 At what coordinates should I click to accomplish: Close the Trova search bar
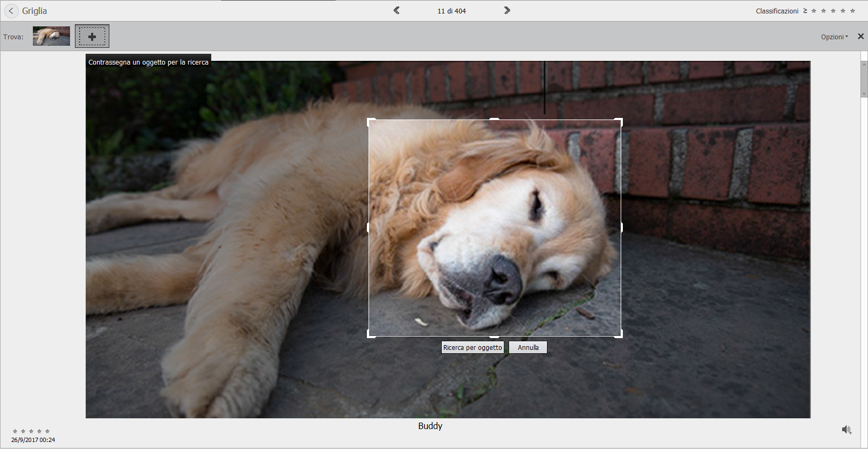860,37
